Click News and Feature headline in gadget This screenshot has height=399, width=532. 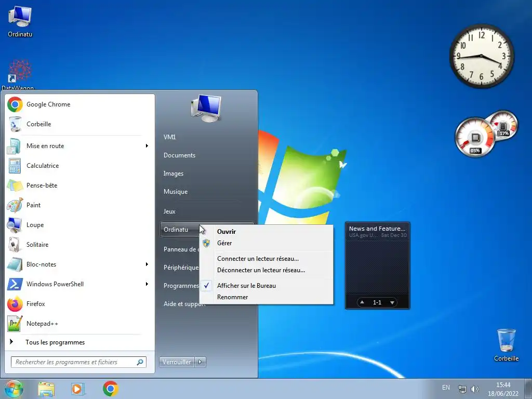(x=377, y=229)
